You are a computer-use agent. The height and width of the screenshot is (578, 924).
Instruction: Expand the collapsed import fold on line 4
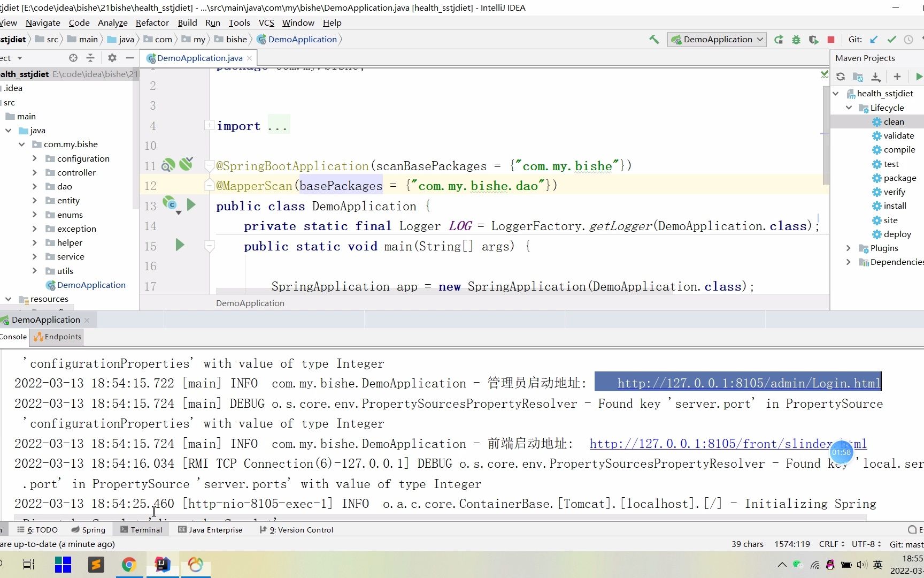click(209, 125)
